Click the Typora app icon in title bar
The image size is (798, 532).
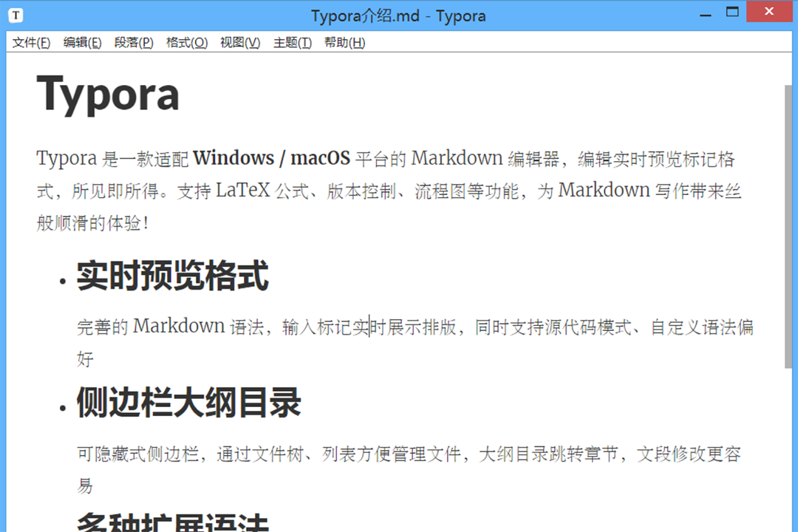click(x=16, y=16)
